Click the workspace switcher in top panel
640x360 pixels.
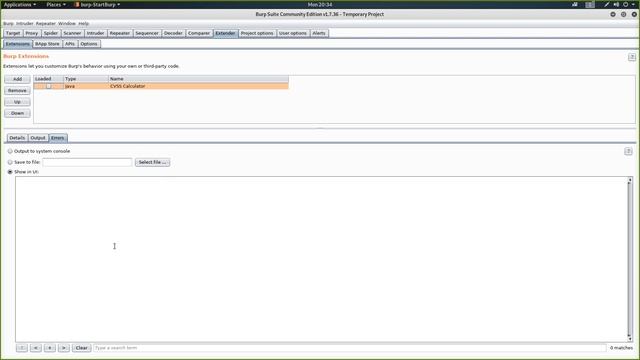tap(590, 4)
